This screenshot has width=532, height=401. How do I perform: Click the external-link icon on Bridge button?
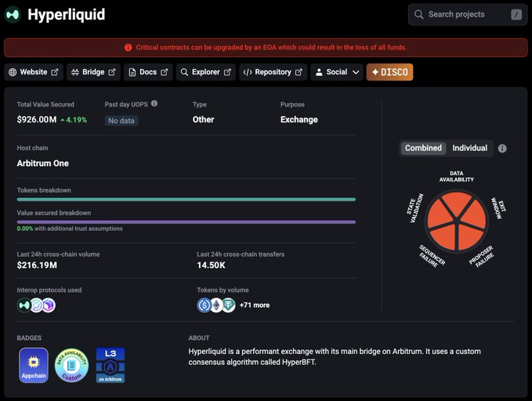tap(112, 72)
